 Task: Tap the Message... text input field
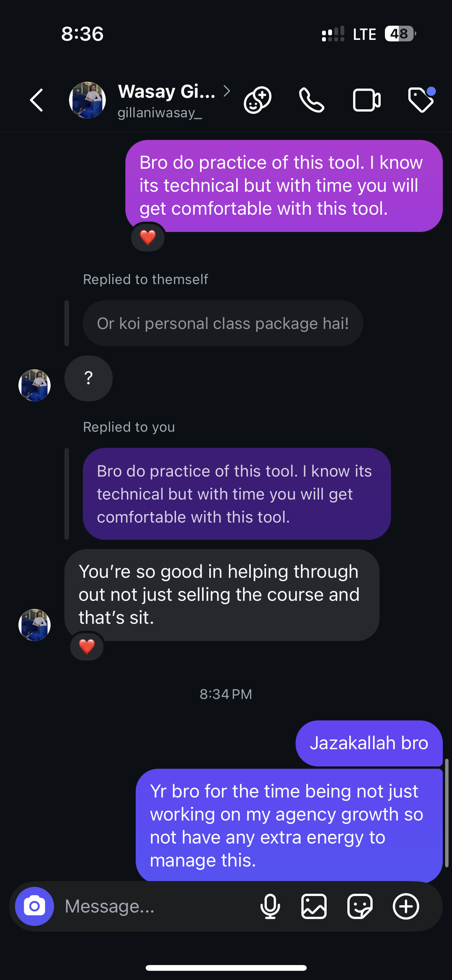coord(153,906)
